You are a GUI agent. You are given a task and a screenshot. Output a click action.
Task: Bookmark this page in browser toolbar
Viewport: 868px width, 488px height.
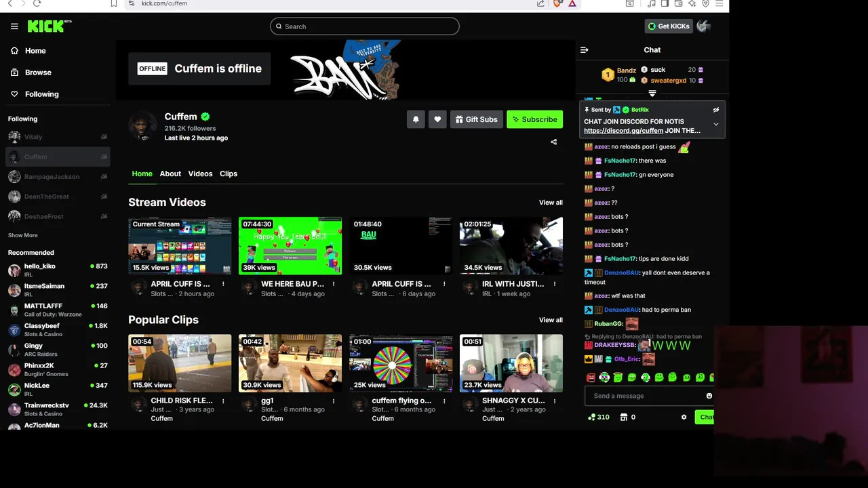[114, 3]
